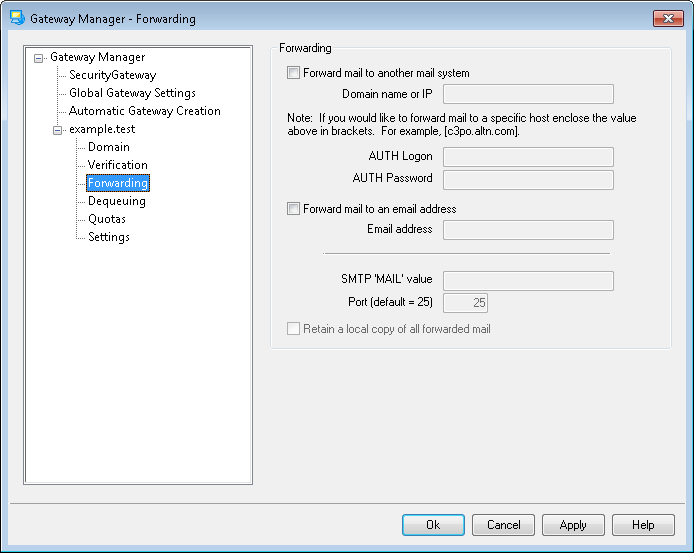
Task: Go to the Verification page
Action: [x=117, y=165]
